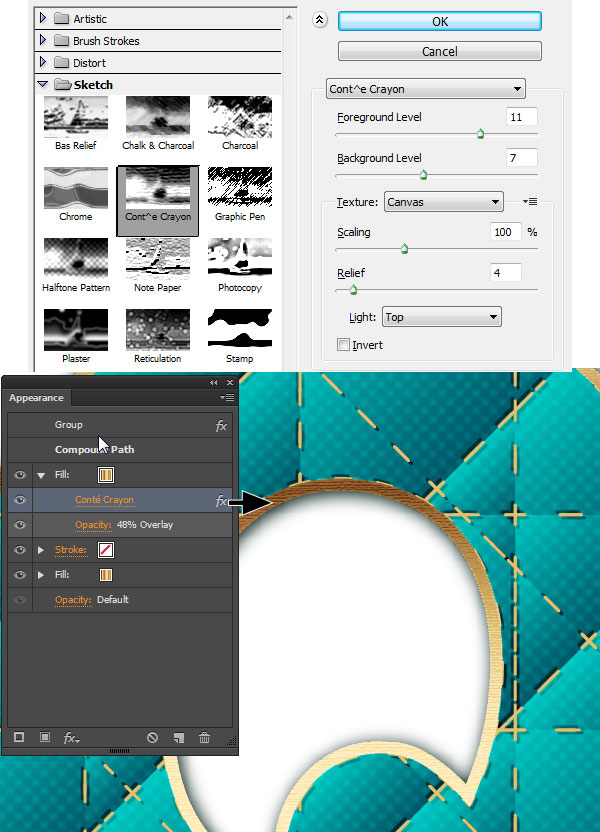600x832 pixels.
Task: Select the Note Paper filter thumbnail
Action: 158,259
